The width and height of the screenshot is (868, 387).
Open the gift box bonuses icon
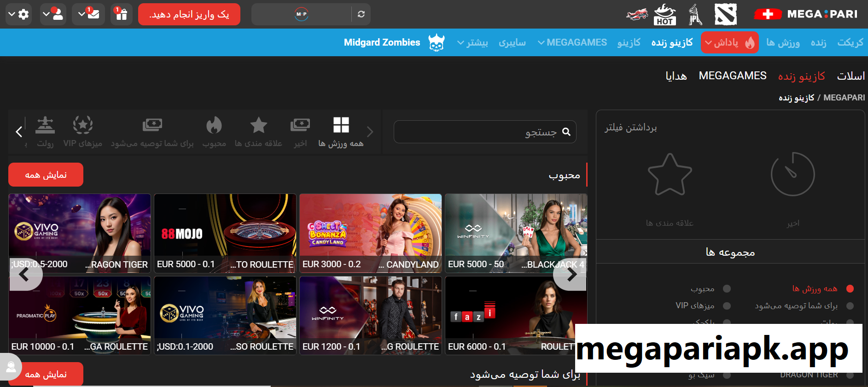122,14
